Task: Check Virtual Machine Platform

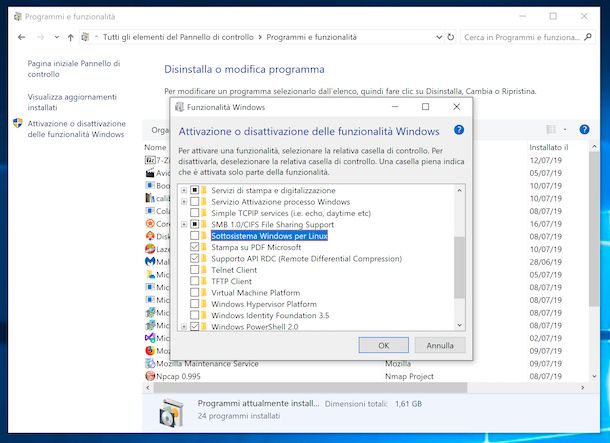Action: click(x=194, y=292)
